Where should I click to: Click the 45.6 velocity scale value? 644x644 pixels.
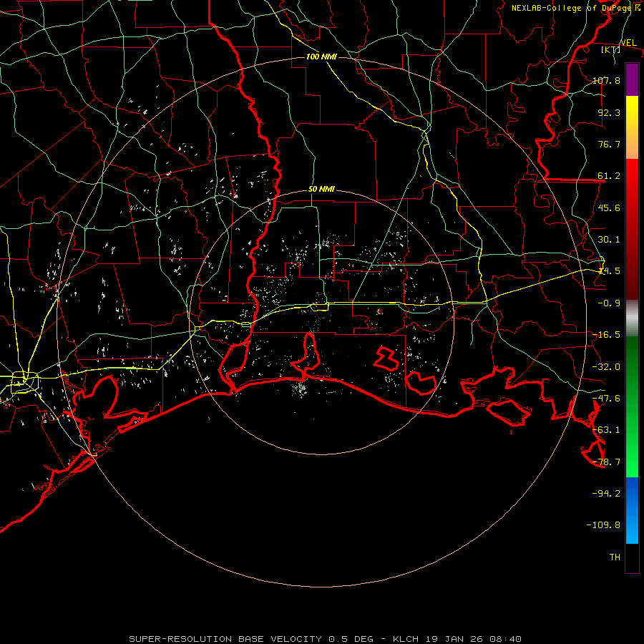tap(609, 208)
